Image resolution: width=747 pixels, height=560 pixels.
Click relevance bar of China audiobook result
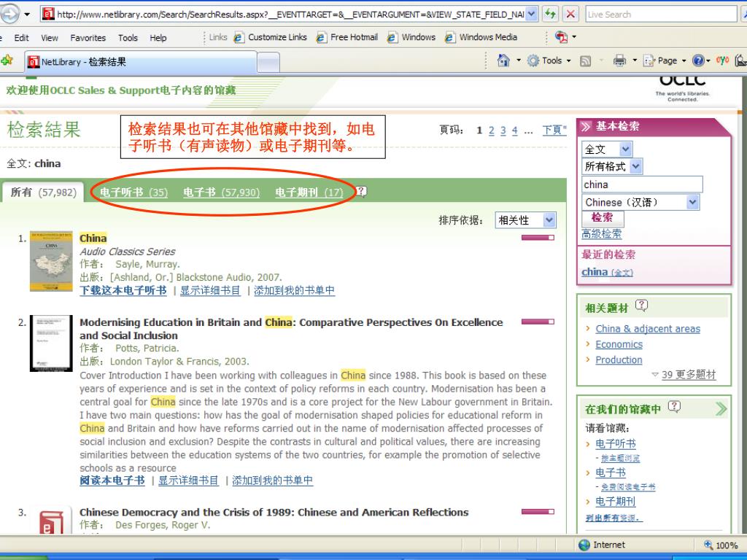(x=538, y=237)
